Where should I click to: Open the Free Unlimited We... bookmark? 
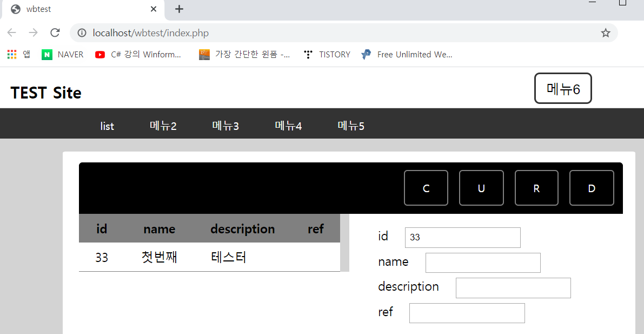pos(407,54)
